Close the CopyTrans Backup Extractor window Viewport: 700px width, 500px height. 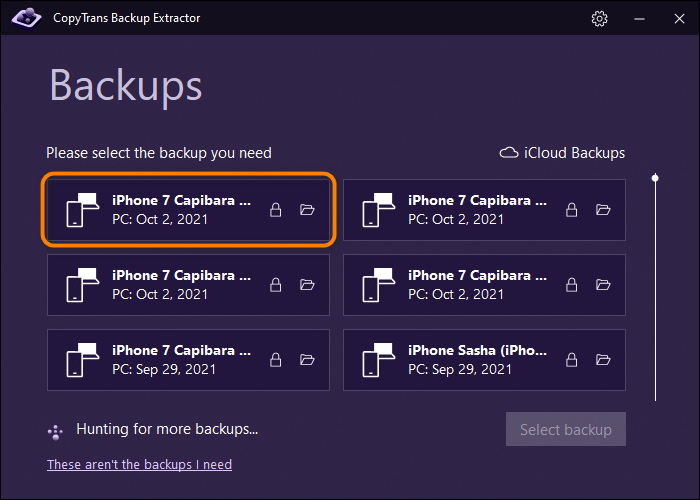679,19
